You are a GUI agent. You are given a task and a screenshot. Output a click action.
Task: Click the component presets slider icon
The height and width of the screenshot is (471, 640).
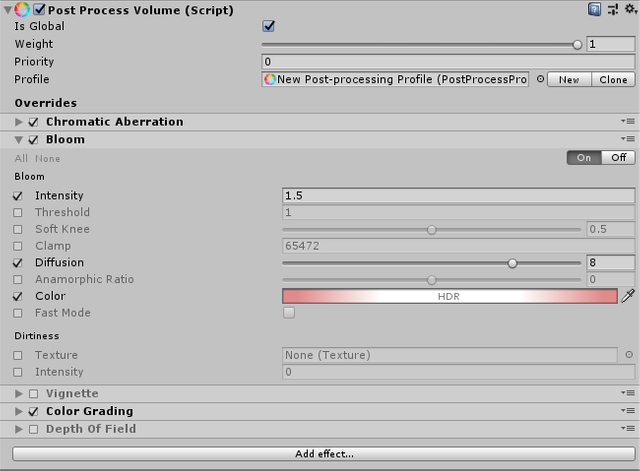tap(611, 9)
